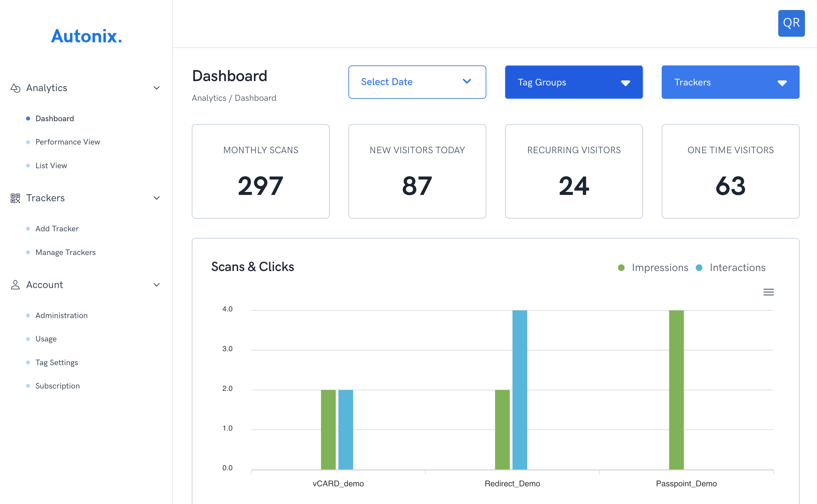
Task: Navigate to Performance View
Action: [x=68, y=142]
